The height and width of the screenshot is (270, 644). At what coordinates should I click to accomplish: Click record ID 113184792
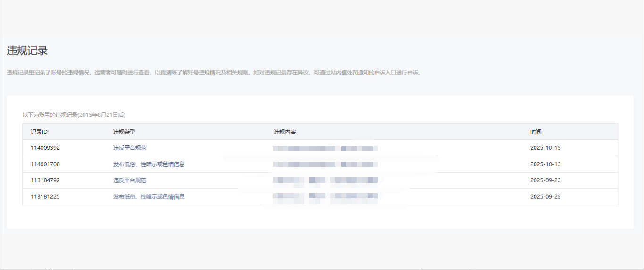45,180
